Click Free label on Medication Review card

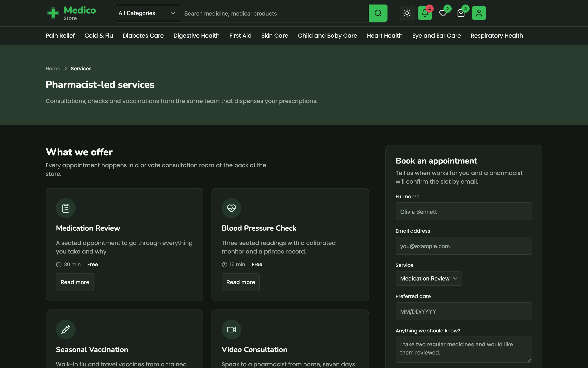click(x=92, y=265)
